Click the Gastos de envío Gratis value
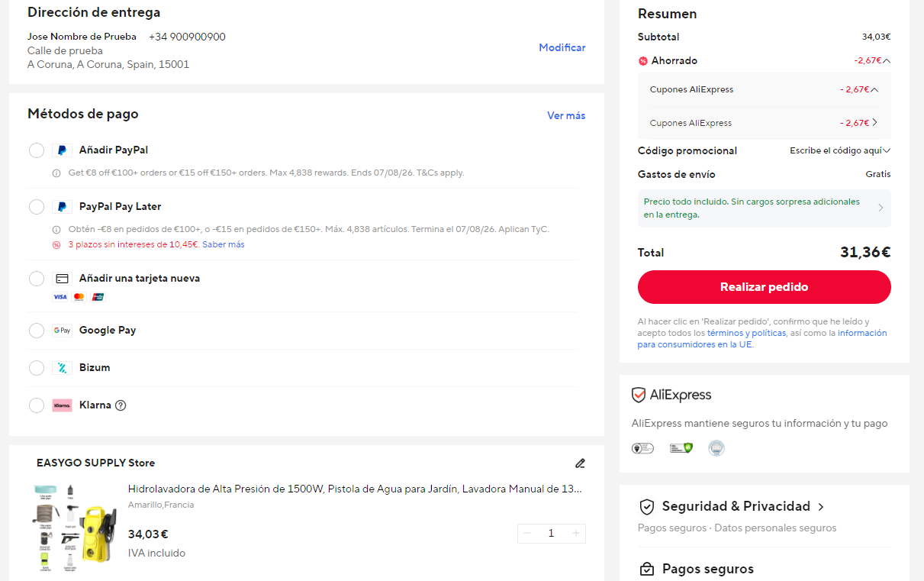 point(878,175)
